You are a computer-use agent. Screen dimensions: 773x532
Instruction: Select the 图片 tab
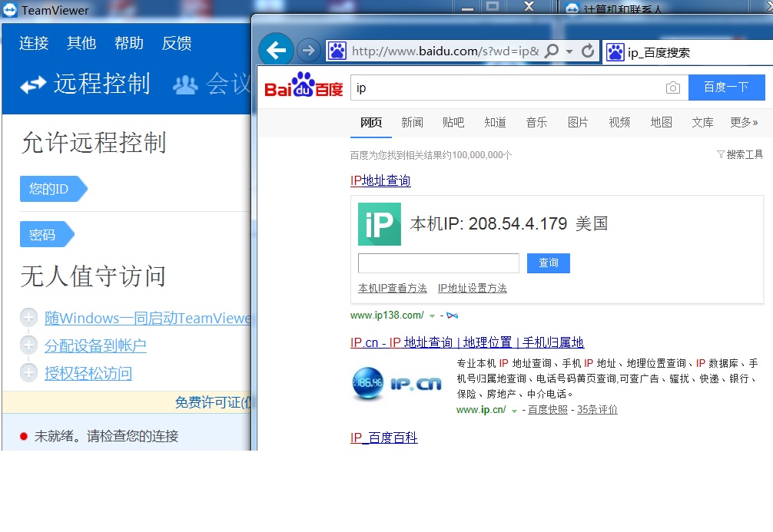[x=578, y=122]
